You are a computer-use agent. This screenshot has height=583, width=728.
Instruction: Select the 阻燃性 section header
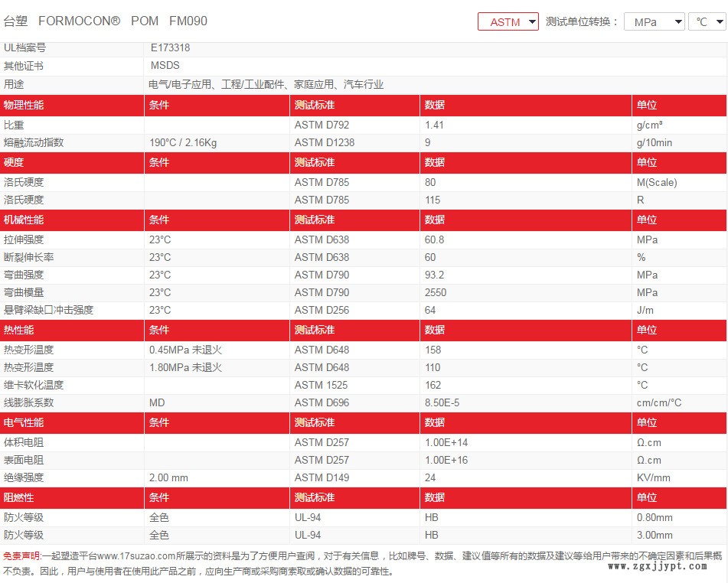[19, 497]
